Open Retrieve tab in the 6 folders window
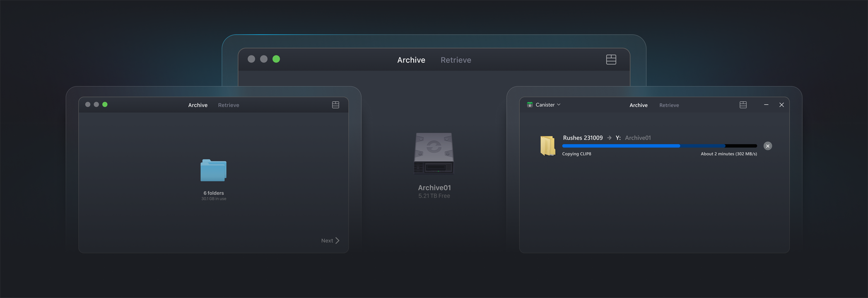Image resolution: width=868 pixels, height=298 pixels. [229, 105]
